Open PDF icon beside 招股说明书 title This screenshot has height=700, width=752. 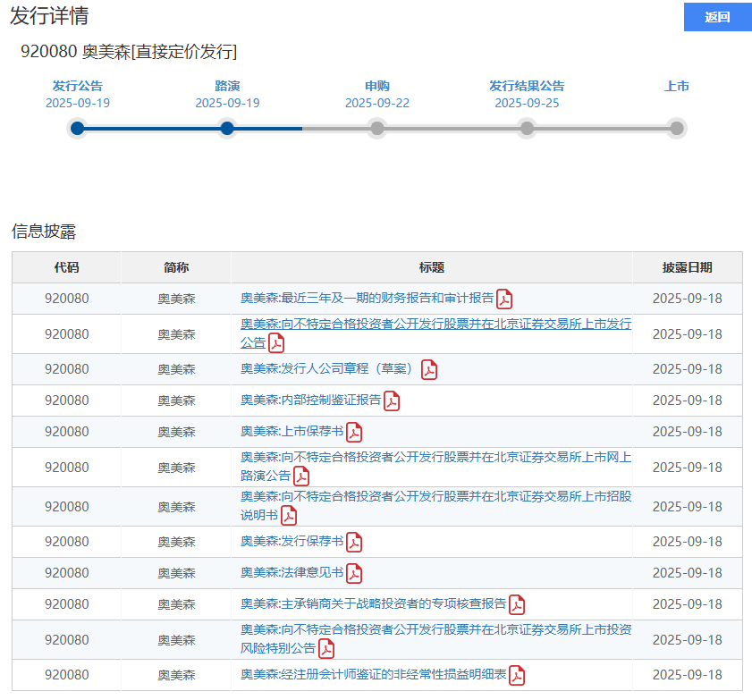click(289, 516)
